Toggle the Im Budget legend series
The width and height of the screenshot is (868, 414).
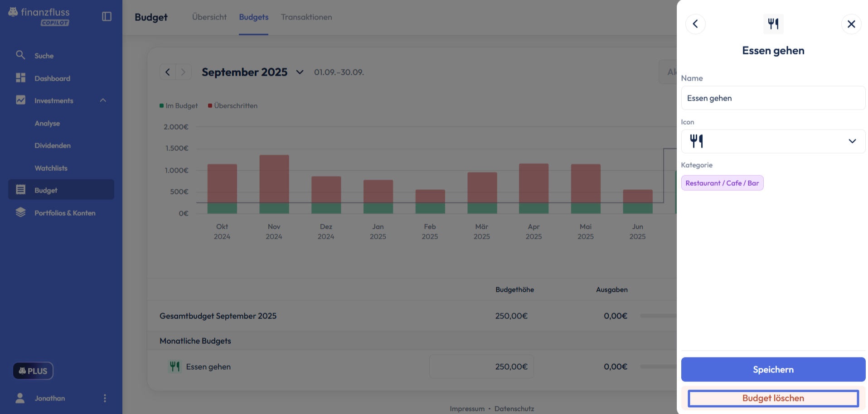click(179, 106)
